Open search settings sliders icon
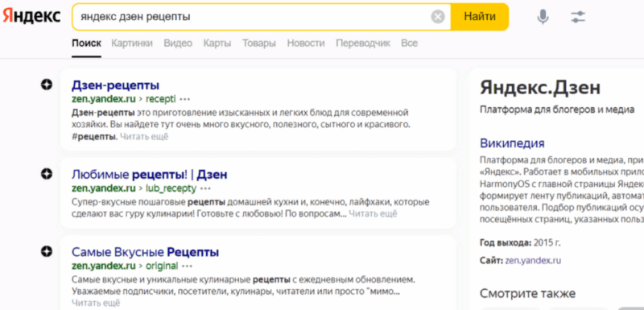644x310 pixels. [x=578, y=17]
